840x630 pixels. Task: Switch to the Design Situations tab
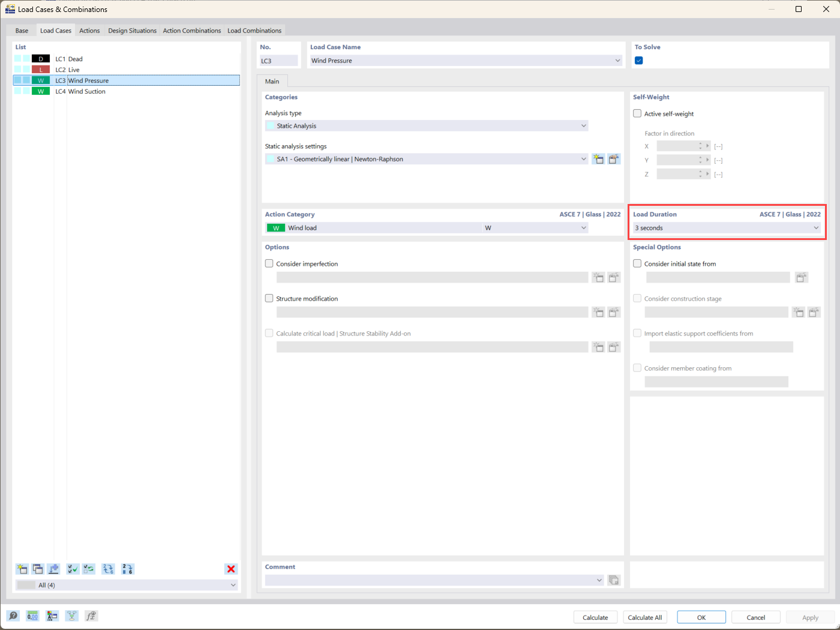[x=132, y=30]
